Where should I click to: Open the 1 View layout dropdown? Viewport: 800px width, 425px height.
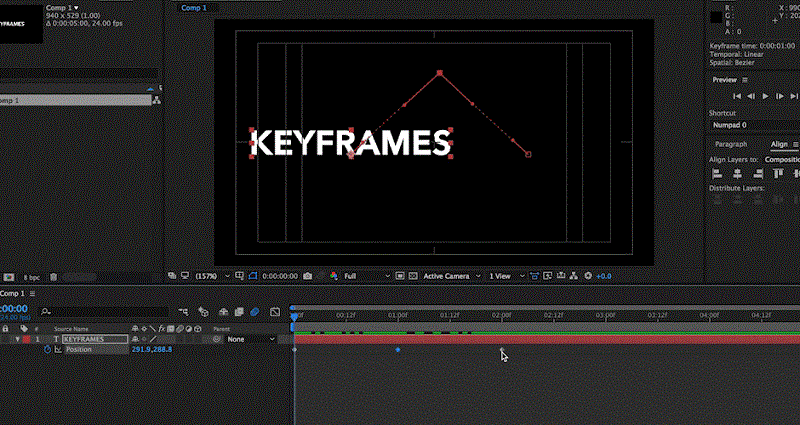(507, 276)
